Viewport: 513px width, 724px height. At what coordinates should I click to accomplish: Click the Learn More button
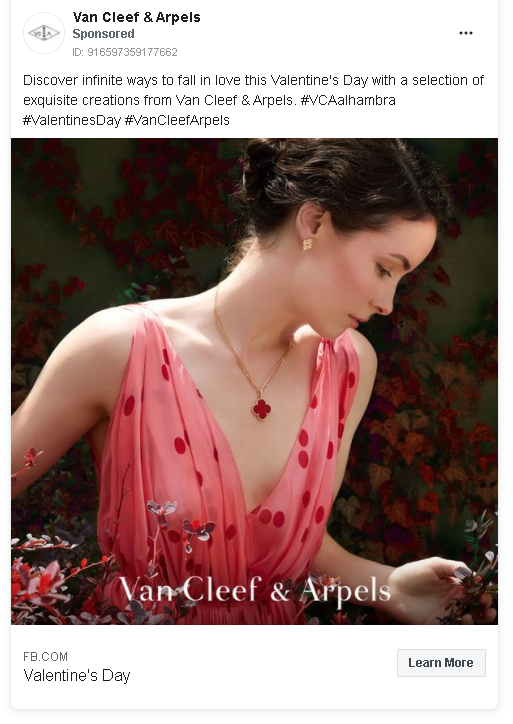pos(441,663)
